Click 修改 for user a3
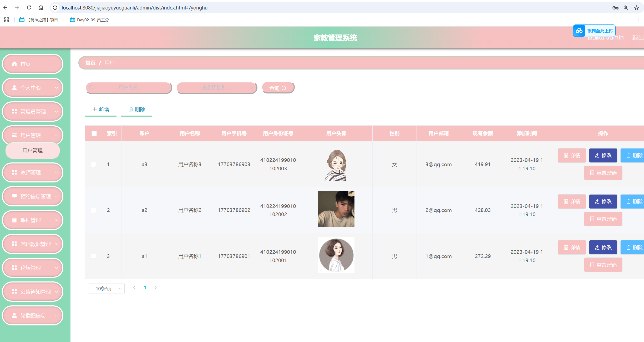The height and width of the screenshot is (342, 644). click(603, 155)
